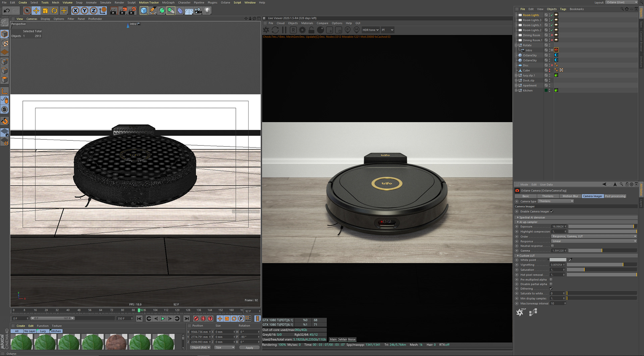Open the HDR tone dropdown

point(371,30)
